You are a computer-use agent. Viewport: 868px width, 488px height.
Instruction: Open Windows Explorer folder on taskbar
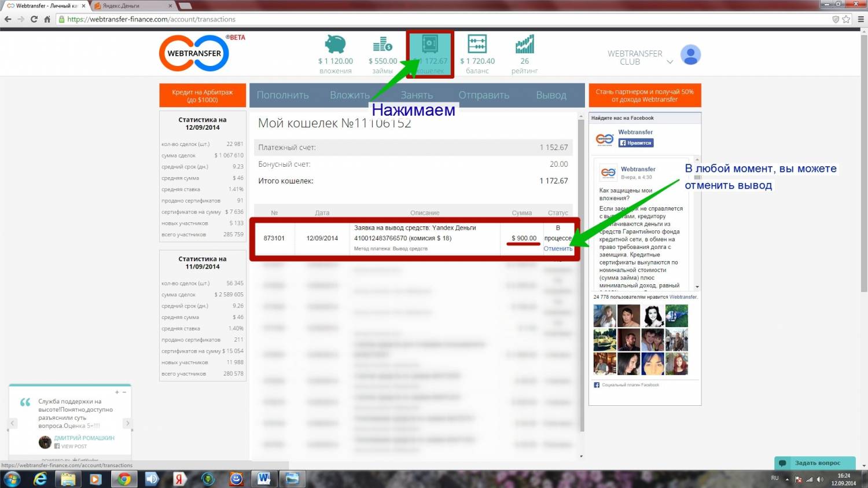[x=68, y=479]
